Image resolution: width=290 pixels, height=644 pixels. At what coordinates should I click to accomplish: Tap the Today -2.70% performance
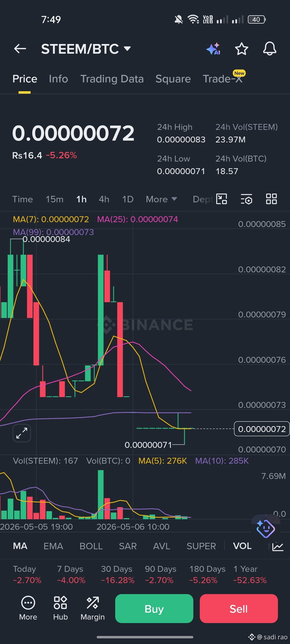point(27,575)
